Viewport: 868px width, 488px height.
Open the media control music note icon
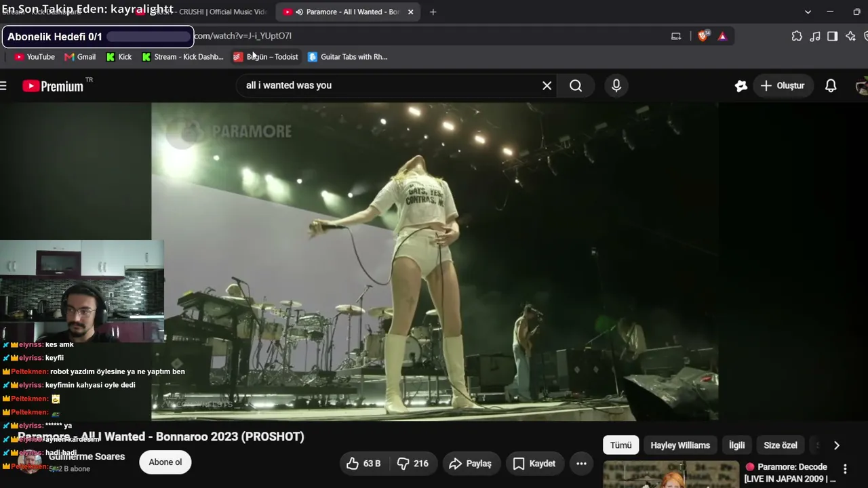[815, 36]
